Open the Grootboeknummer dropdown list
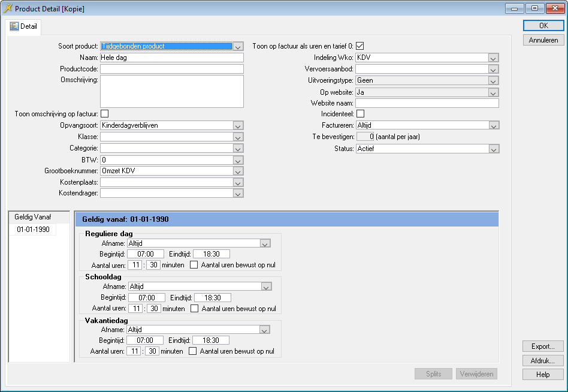The height and width of the screenshot is (392, 568). [238, 171]
